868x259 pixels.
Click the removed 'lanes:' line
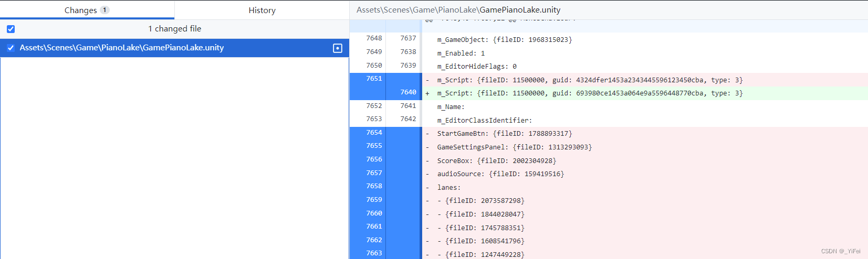(449, 188)
